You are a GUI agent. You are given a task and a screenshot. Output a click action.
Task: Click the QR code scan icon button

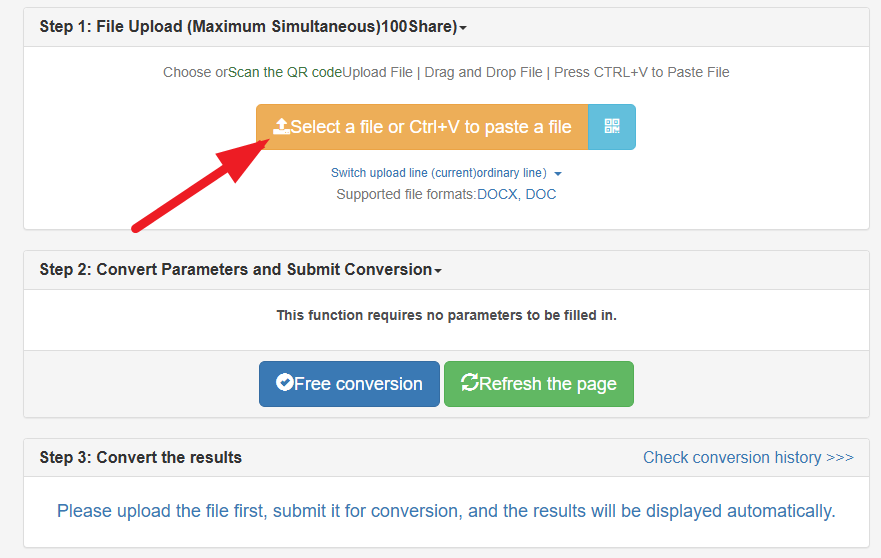tap(612, 127)
